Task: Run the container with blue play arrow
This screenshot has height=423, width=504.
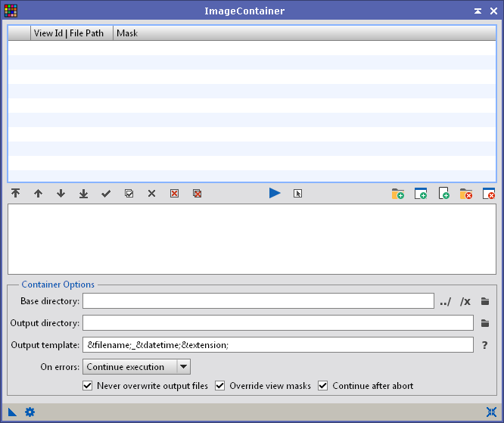Action: coord(275,193)
